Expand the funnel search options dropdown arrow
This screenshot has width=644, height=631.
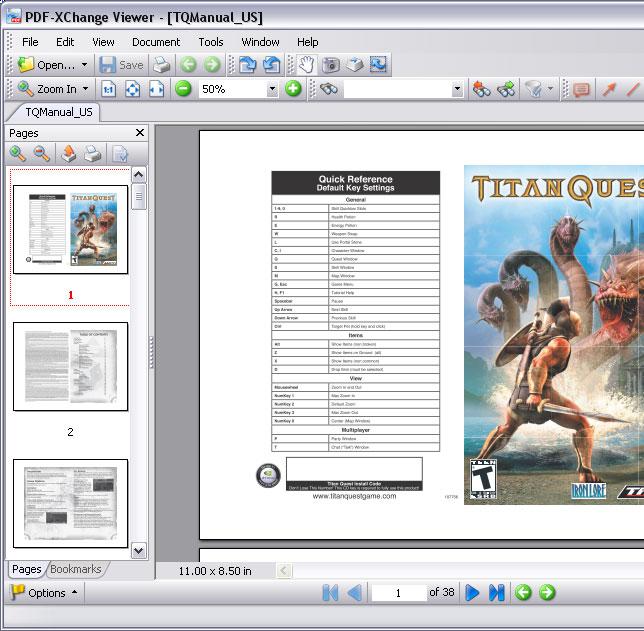tap(550, 89)
